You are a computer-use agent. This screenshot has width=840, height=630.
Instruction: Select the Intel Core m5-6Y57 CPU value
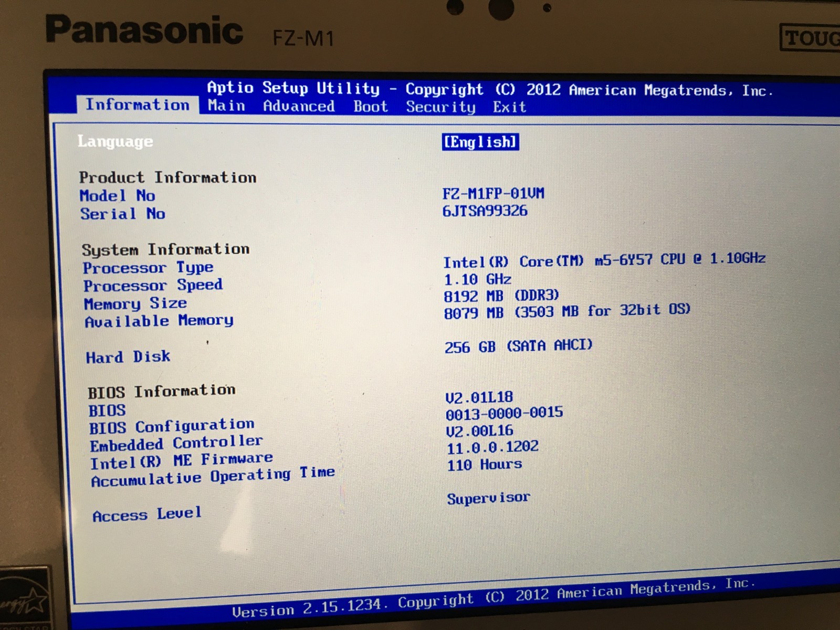pos(604,260)
